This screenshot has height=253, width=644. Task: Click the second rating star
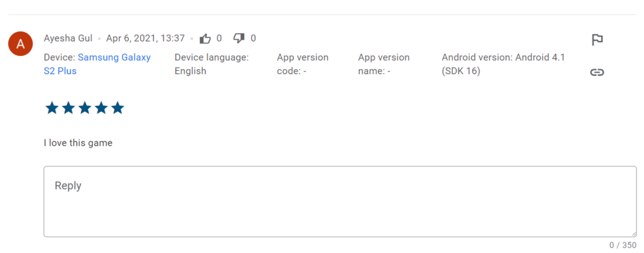point(69,109)
